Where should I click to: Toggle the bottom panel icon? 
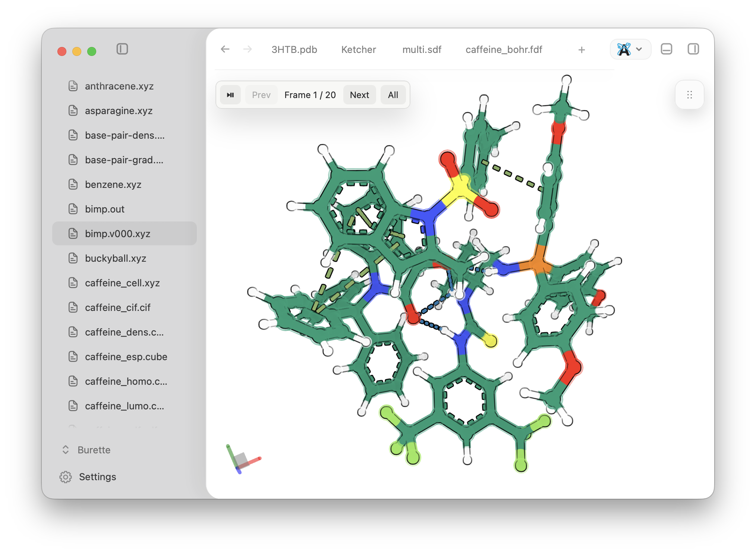667,49
